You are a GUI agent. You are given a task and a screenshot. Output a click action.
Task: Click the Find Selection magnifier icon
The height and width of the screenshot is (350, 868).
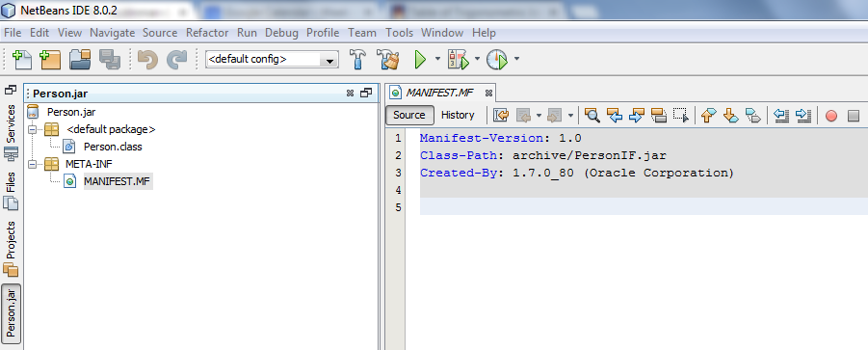(x=592, y=115)
